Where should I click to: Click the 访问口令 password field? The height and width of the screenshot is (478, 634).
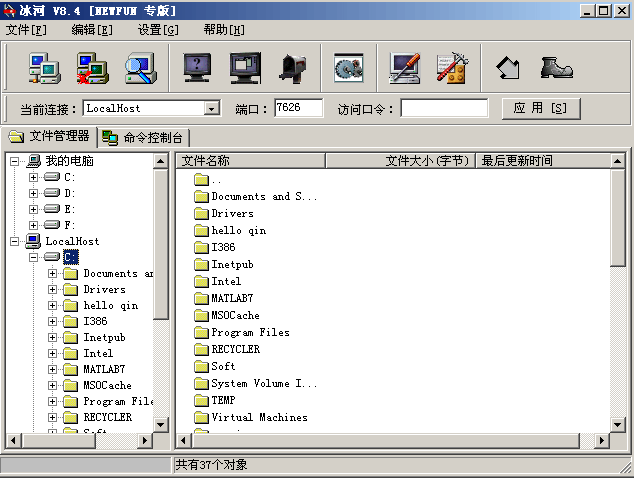click(444, 108)
